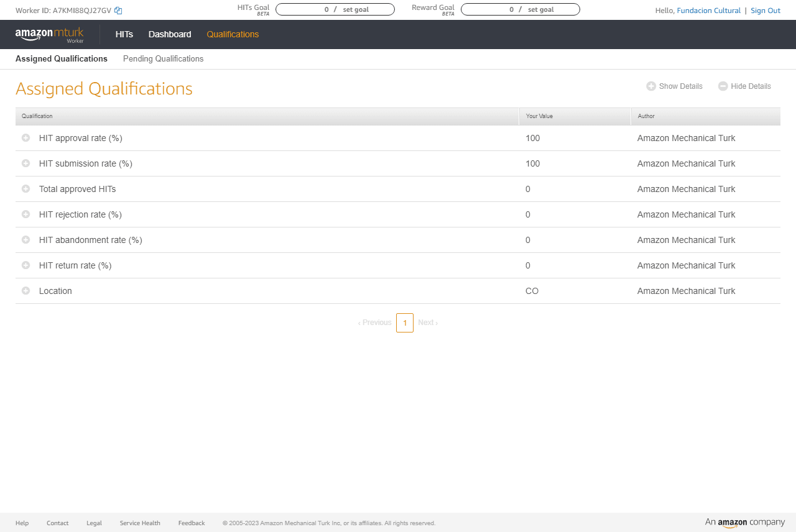The image size is (796, 532).
Task: Click the Location value CO
Action: tap(532, 291)
